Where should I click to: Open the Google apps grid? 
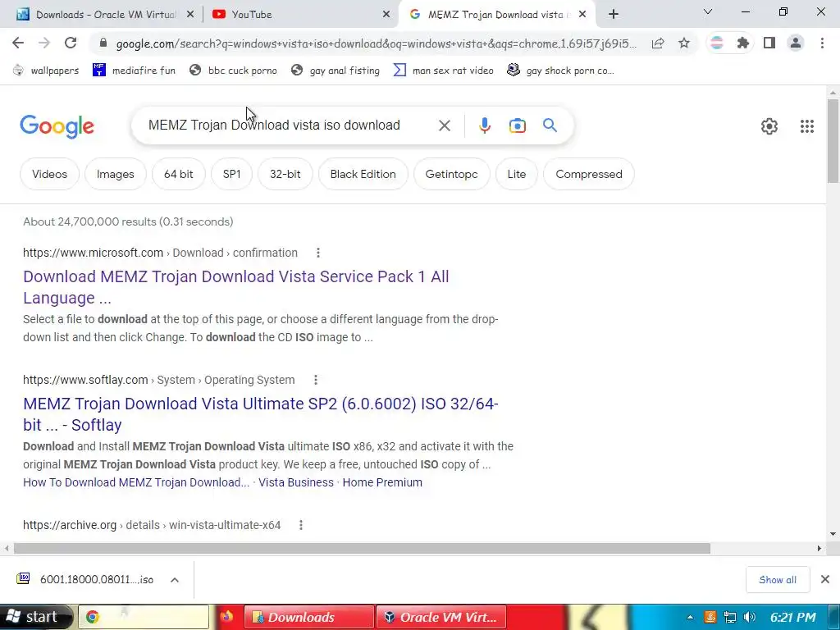[807, 126]
